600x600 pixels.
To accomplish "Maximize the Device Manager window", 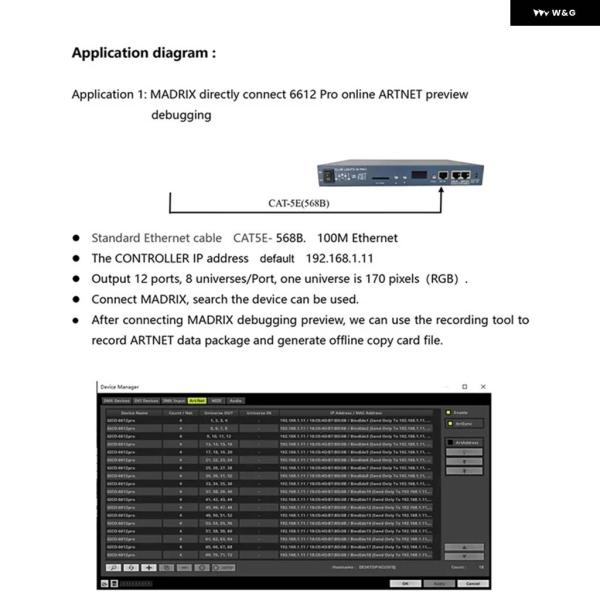I will tap(465, 386).
